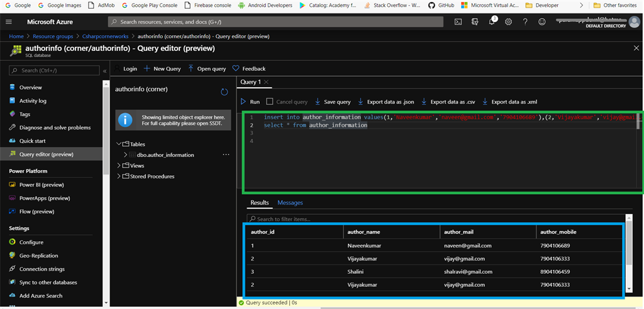Export data as .csv
The height and width of the screenshot is (309, 644).
[448, 102]
